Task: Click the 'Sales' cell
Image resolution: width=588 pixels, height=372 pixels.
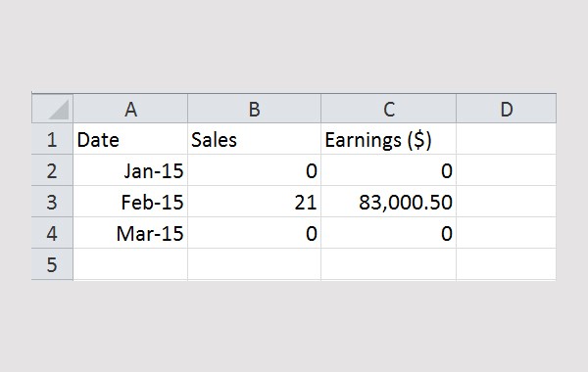Action: [x=254, y=139]
